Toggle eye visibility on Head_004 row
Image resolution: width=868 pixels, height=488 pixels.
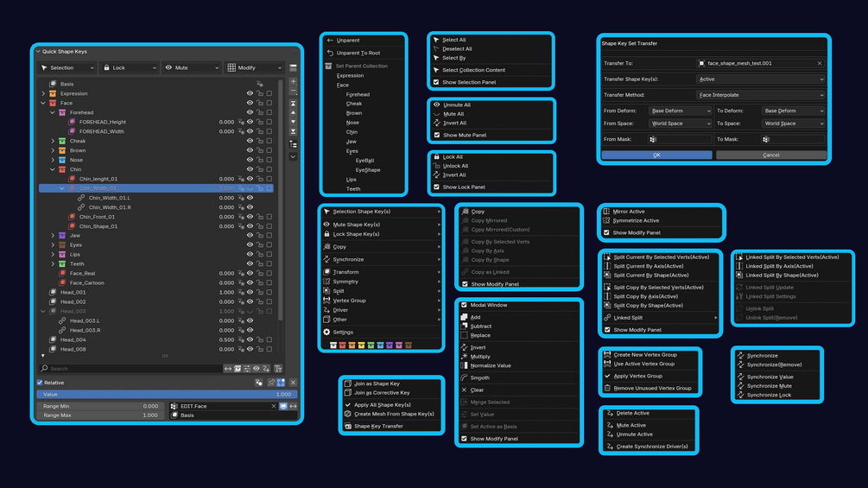(250, 339)
